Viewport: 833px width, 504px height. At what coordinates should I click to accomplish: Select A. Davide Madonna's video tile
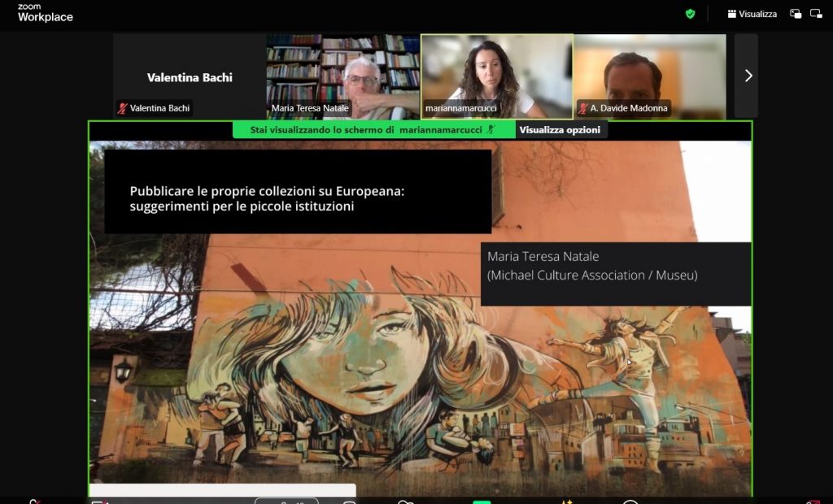point(650,76)
